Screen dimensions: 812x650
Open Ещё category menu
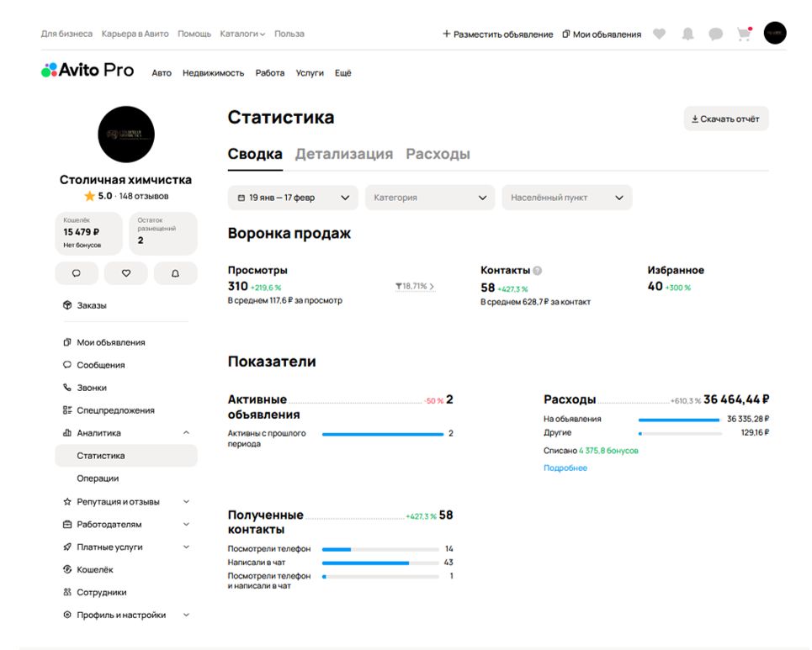coord(342,73)
